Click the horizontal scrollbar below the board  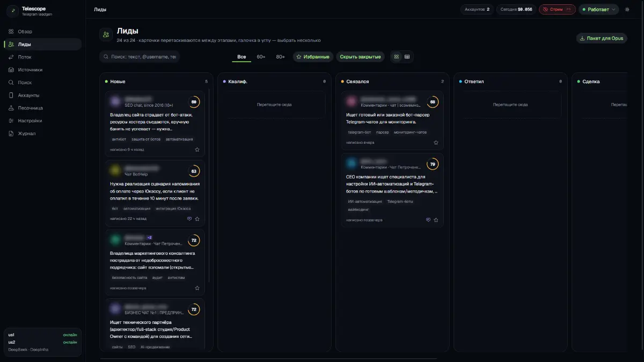pyautogui.click(x=268, y=359)
